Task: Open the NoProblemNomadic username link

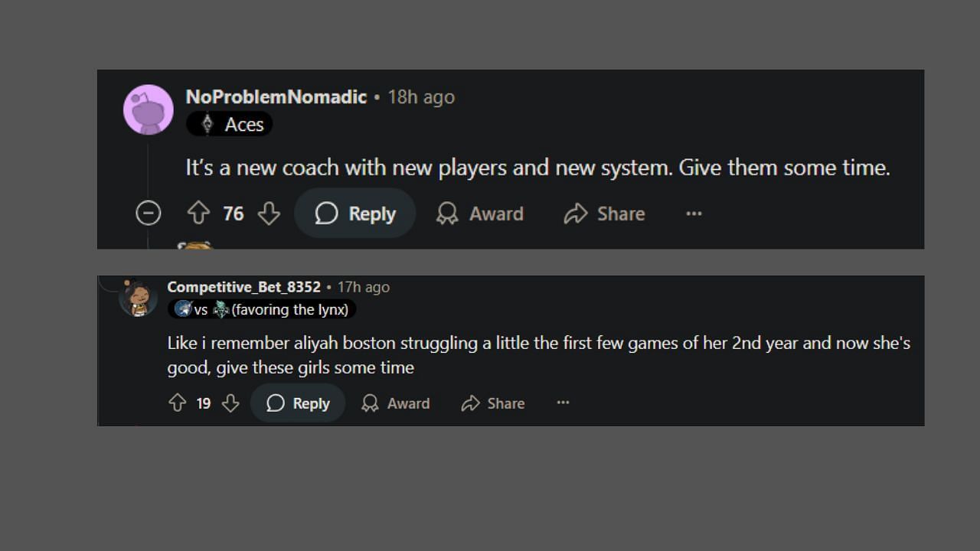Action: point(276,97)
